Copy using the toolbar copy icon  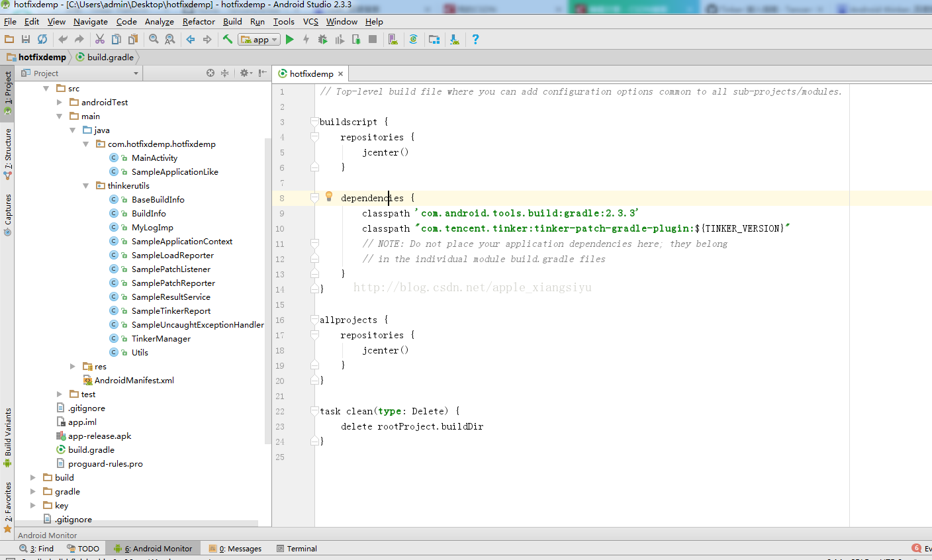(117, 40)
